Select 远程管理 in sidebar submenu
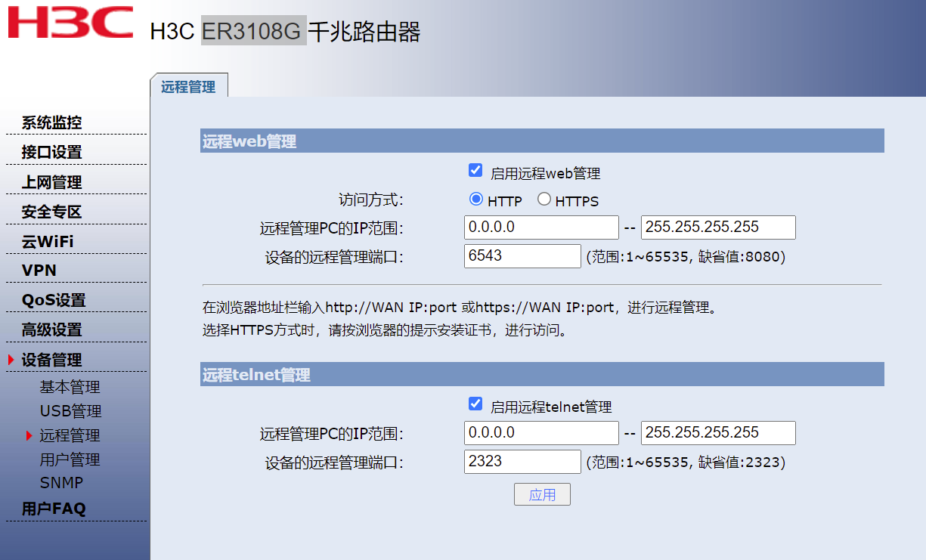Viewport: 926px width, 560px height. (70, 436)
